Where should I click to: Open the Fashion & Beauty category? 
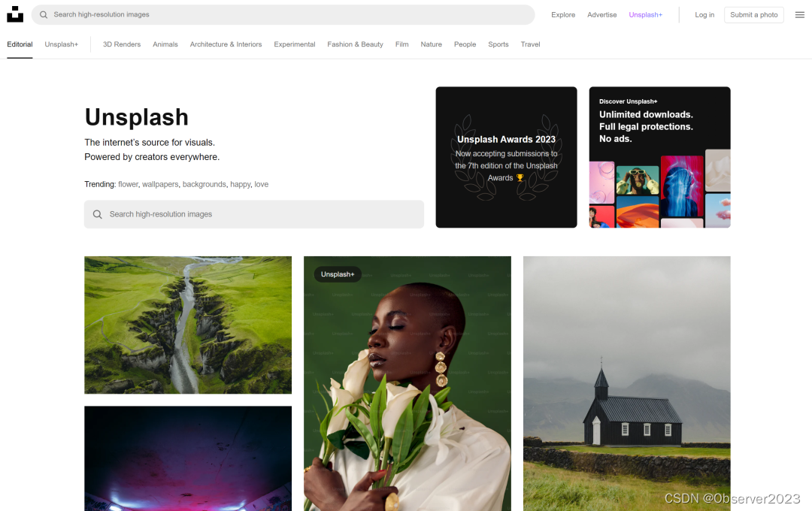pos(355,44)
